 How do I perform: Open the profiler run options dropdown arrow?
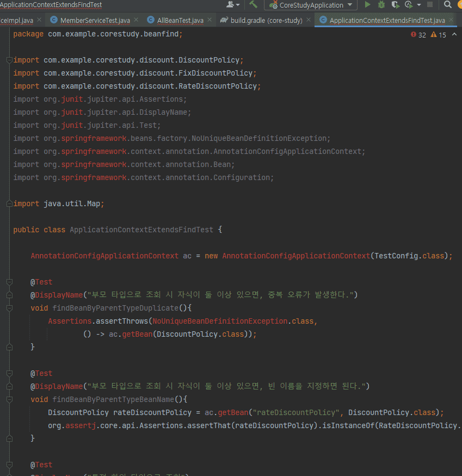click(418, 5)
